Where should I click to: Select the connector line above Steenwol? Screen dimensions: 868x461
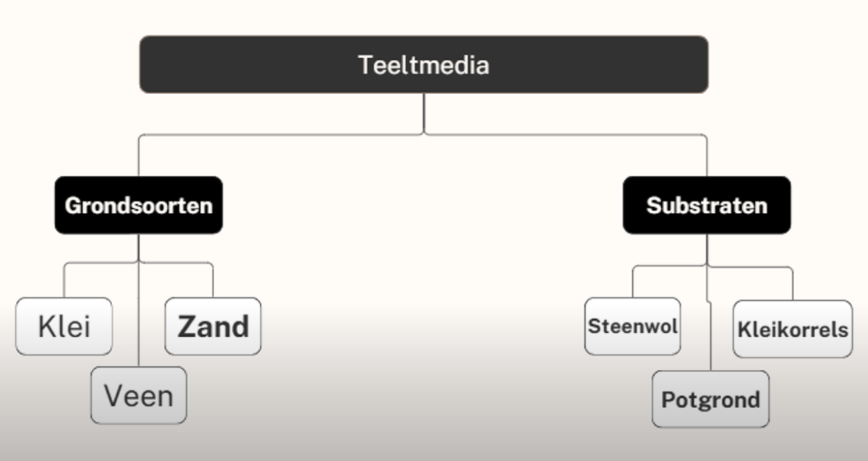633,282
